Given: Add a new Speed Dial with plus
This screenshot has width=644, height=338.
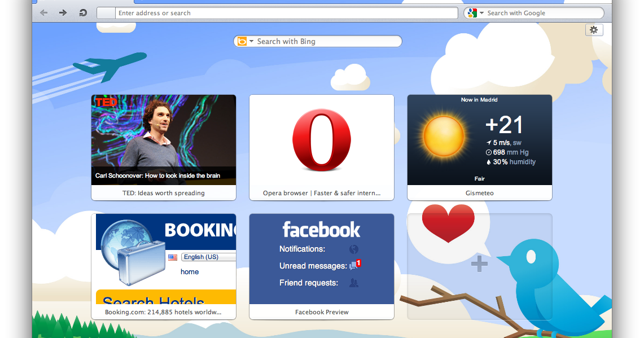Looking at the screenshot, I should (x=479, y=264).
